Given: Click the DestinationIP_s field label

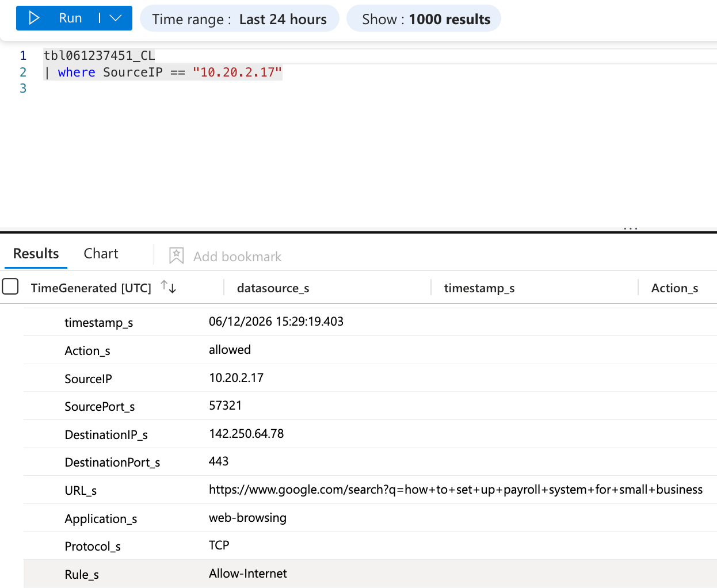Looking at the screenshot, I should pos(106,435).
